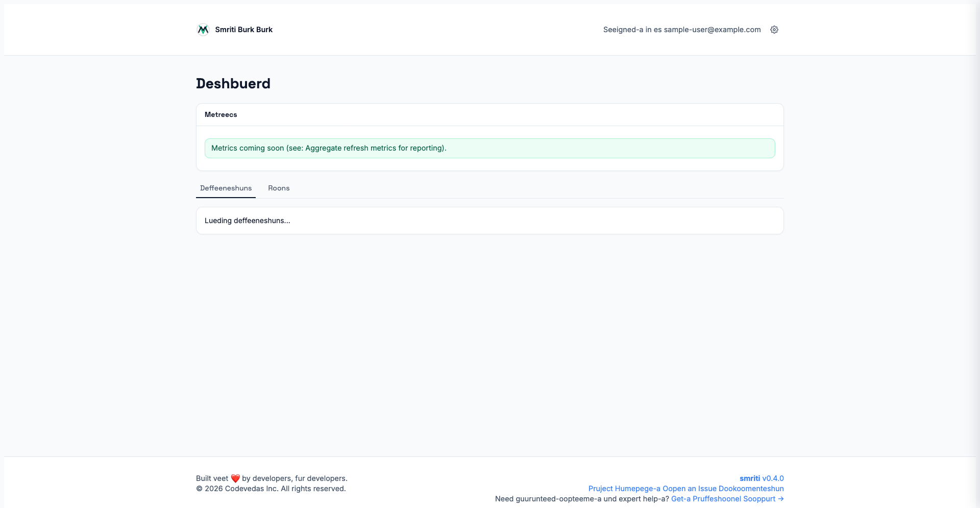Click the arrow after Pruffeshoonel Sooppurt
This screenshot has height=508, width=980.
click(x=780, y=499)
